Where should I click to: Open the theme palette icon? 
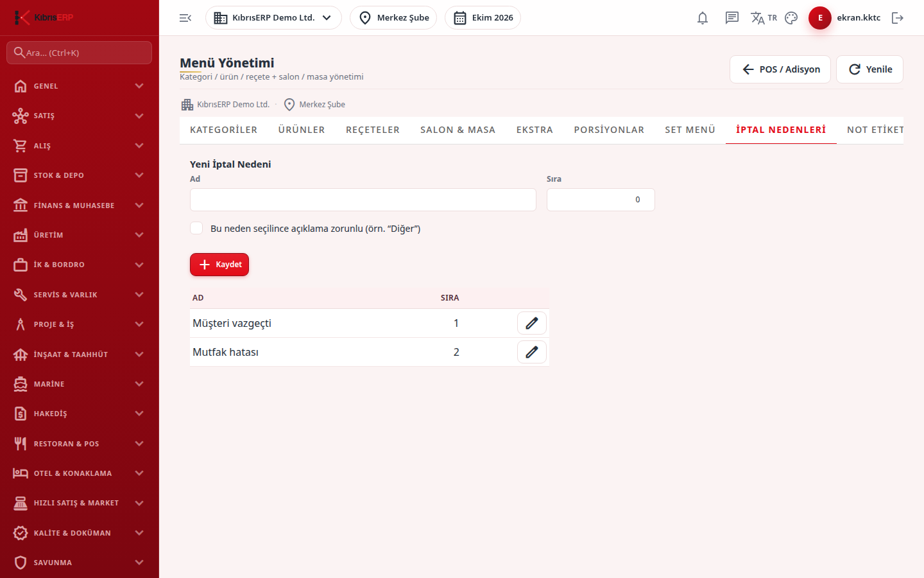tap(791, 18)
